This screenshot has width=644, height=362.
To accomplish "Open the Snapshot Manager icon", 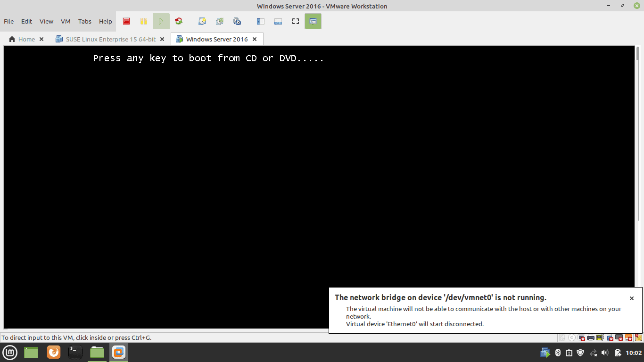I will (237, 21).
